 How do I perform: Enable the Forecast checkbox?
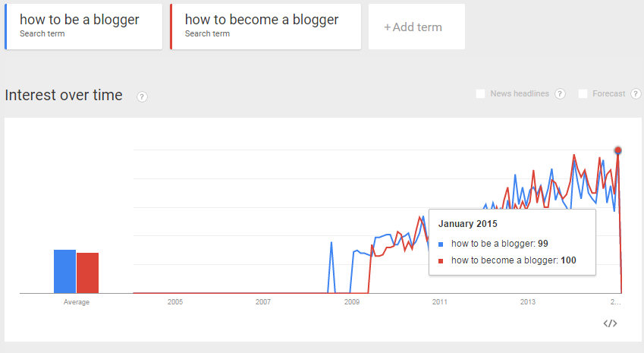[583, 93]
